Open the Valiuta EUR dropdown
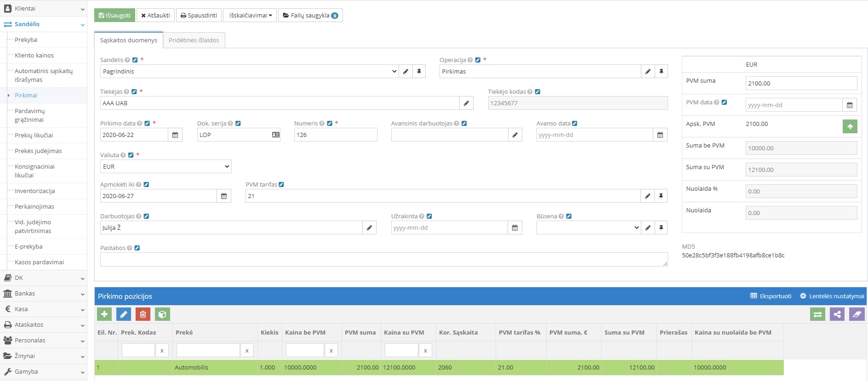The width and height of the screenshot is (868, 381). pyautogui.click(x=166, y=167)
